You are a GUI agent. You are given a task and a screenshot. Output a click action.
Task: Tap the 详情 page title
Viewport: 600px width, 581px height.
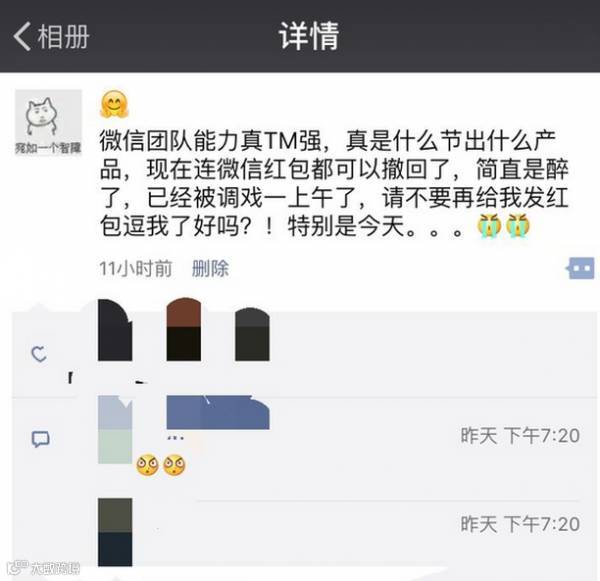pyautogui.click(x=309, y=36)
